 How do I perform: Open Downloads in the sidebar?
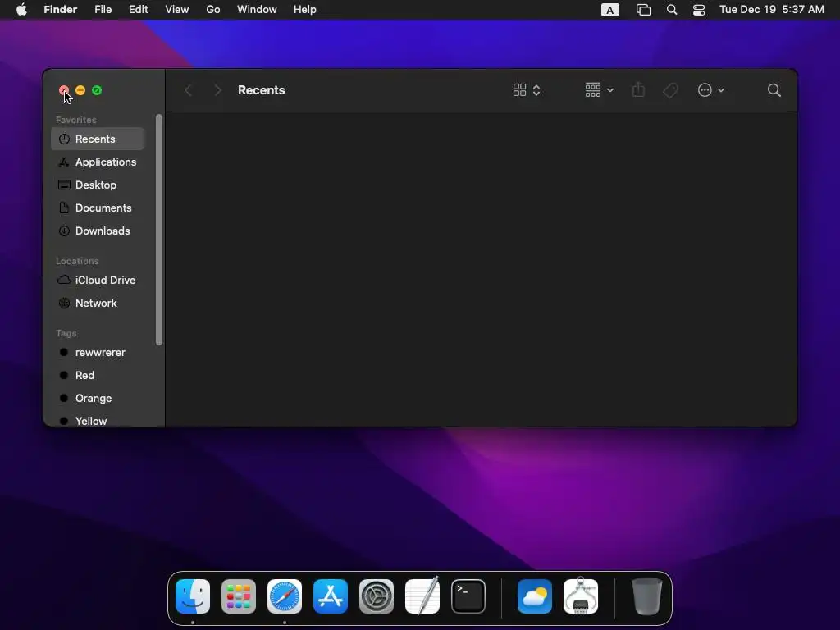(98, 231)
